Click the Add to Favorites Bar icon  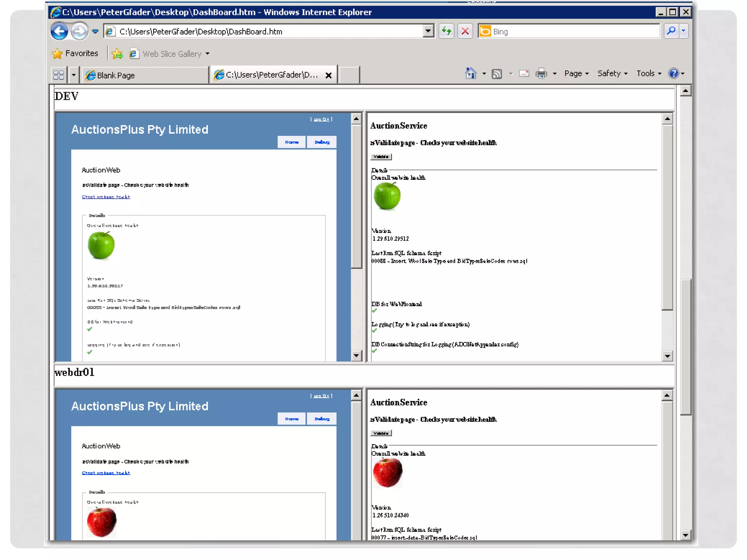[117, 54]
